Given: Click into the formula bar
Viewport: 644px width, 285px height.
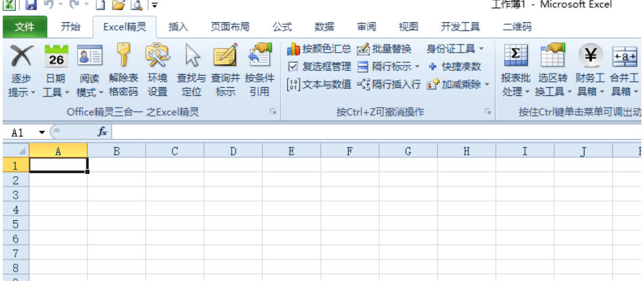Looking at the screenshot, I should click(x=376, y=132).
